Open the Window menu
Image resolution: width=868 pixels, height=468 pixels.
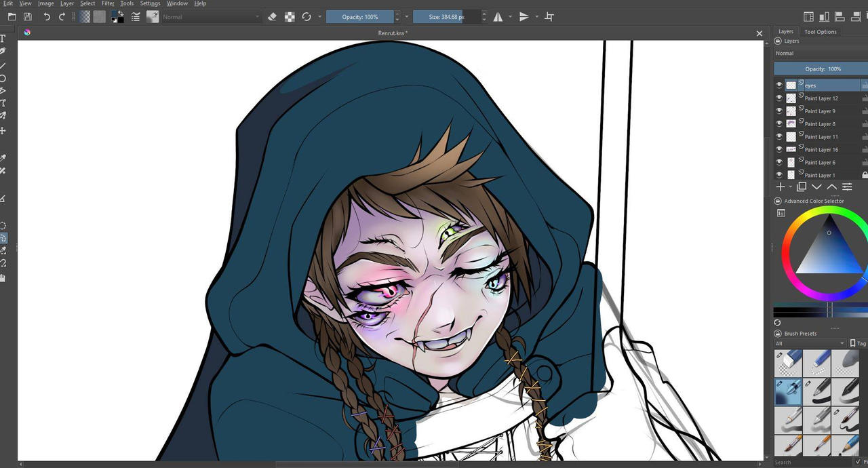(x=177, y=3)
